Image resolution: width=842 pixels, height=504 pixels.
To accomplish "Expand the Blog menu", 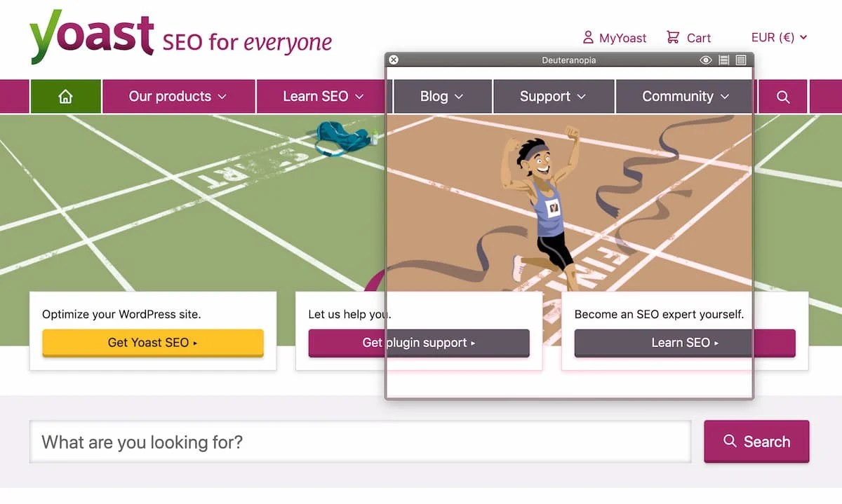I will click(x=442, y=97).
